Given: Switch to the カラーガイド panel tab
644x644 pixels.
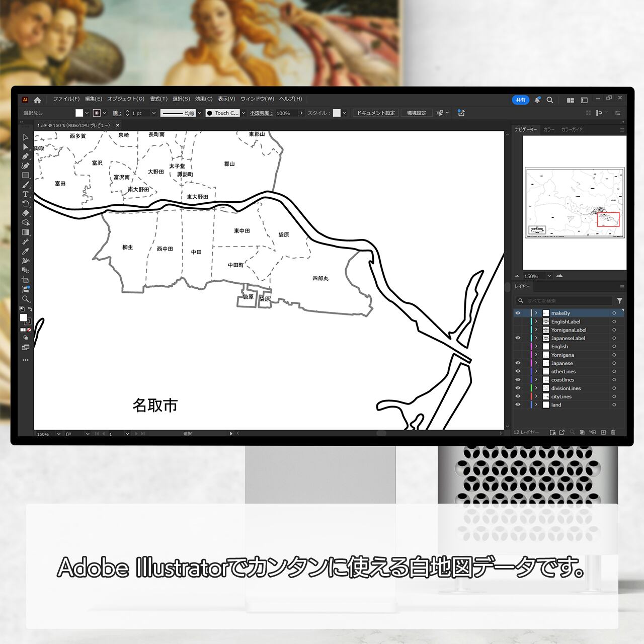Looking at the screenshot, I should point(572,130).
